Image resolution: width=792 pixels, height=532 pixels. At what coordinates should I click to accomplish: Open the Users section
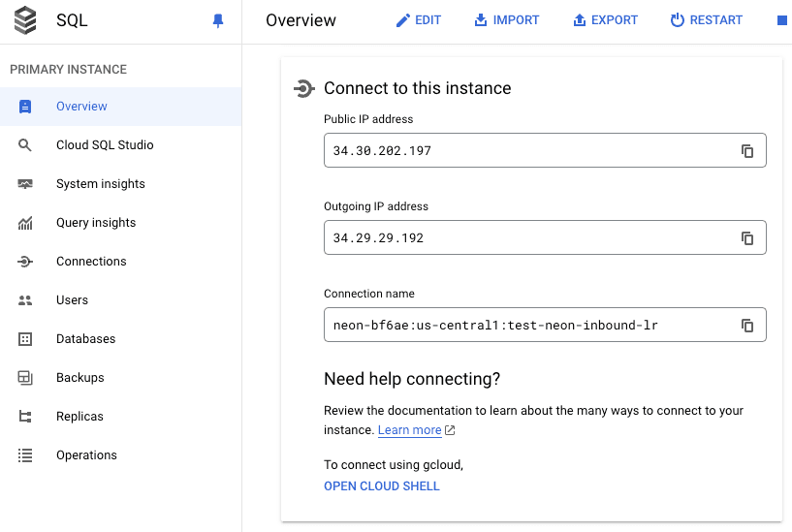point(72,300)
